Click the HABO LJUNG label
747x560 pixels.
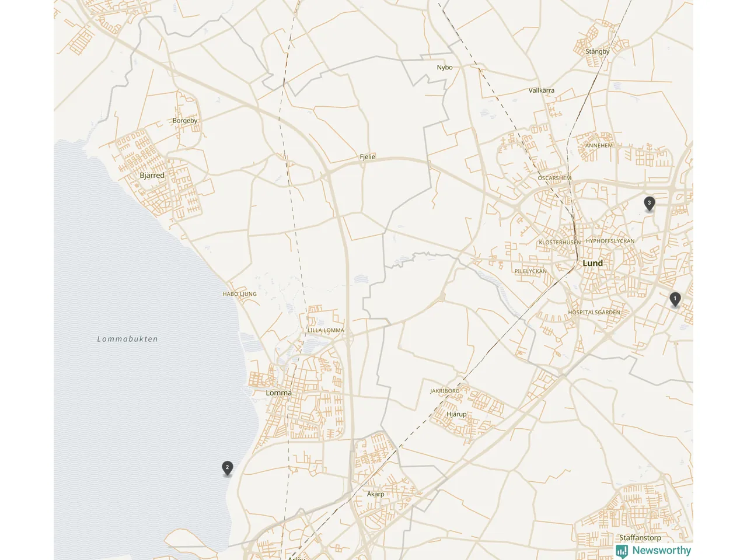coord(240,294)
